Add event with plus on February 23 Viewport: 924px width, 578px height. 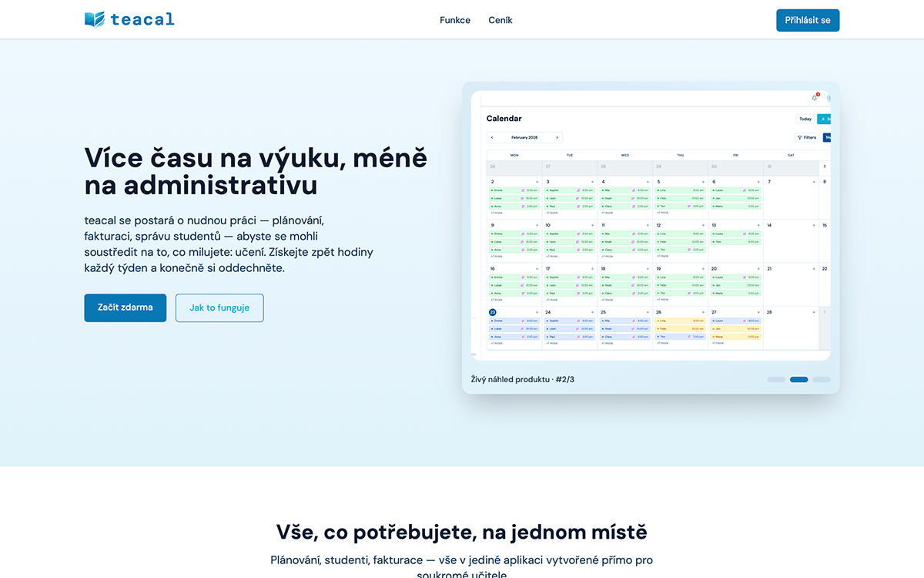[x=537, y=312]
